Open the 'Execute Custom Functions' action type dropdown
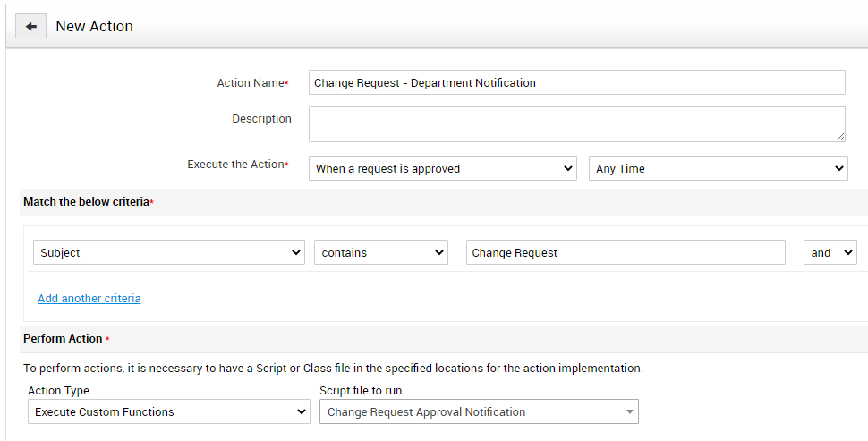Image resolution: width=868 pixels, height=441 pixels. coord(168,412)
